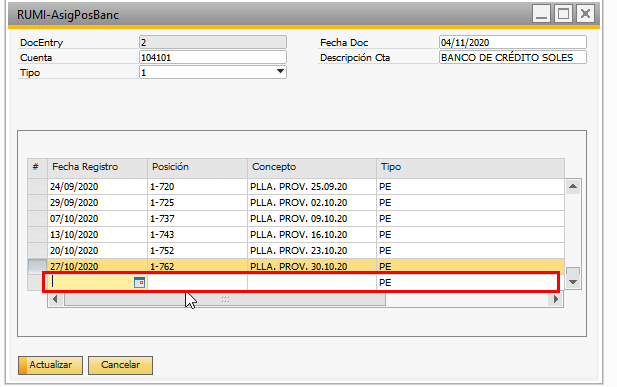
Task: Click concept cell PLLA. PROV. 30.10.20
Action: click(x=312, y=266)
